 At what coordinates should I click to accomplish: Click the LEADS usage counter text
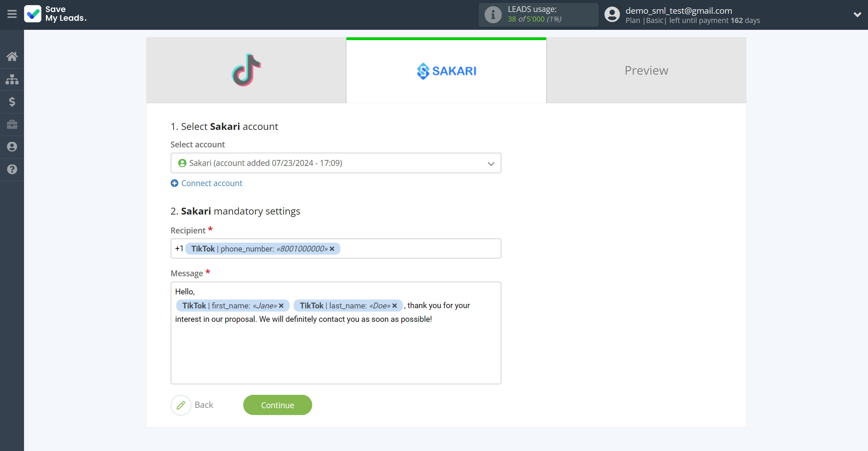pos(535,19)
